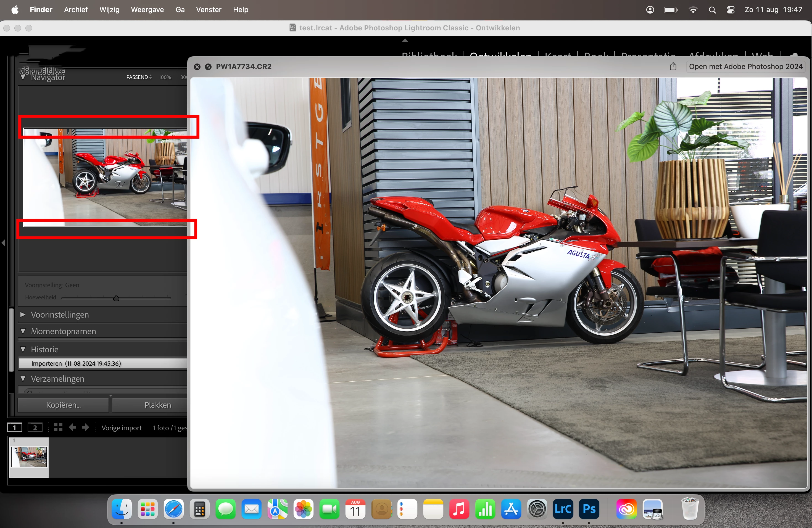Screen dimensions: 812x528
Task: Set navigator zoom to 100%
Action: coord(165,77)
